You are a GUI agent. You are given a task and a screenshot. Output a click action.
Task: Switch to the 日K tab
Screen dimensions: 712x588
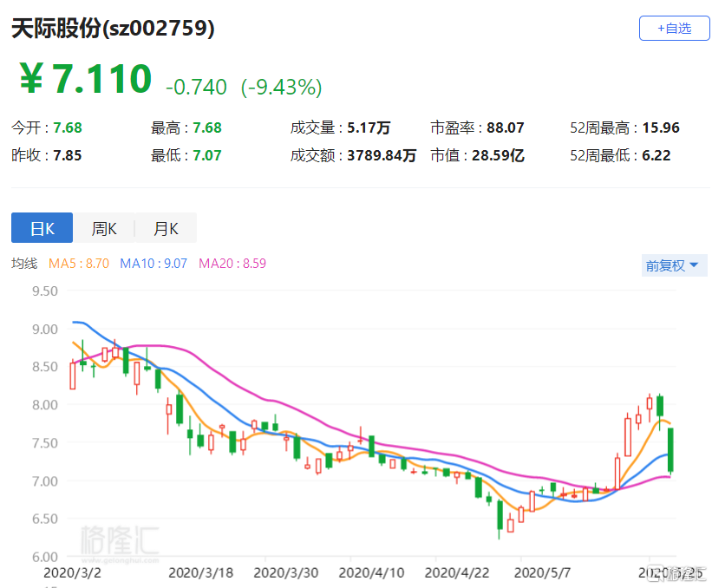pos(42,228)
